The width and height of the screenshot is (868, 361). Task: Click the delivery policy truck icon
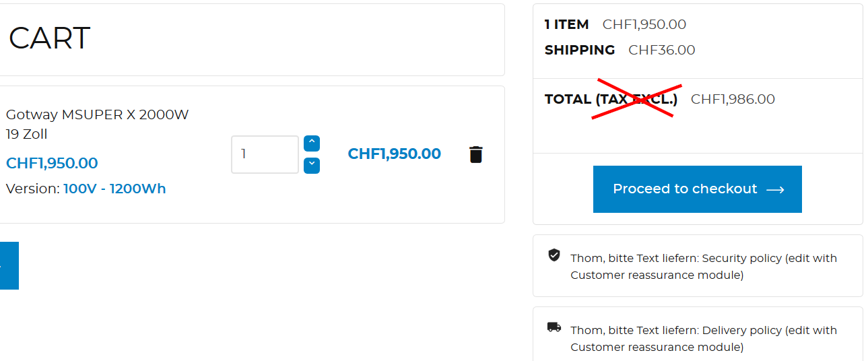[x=554, y=327]
